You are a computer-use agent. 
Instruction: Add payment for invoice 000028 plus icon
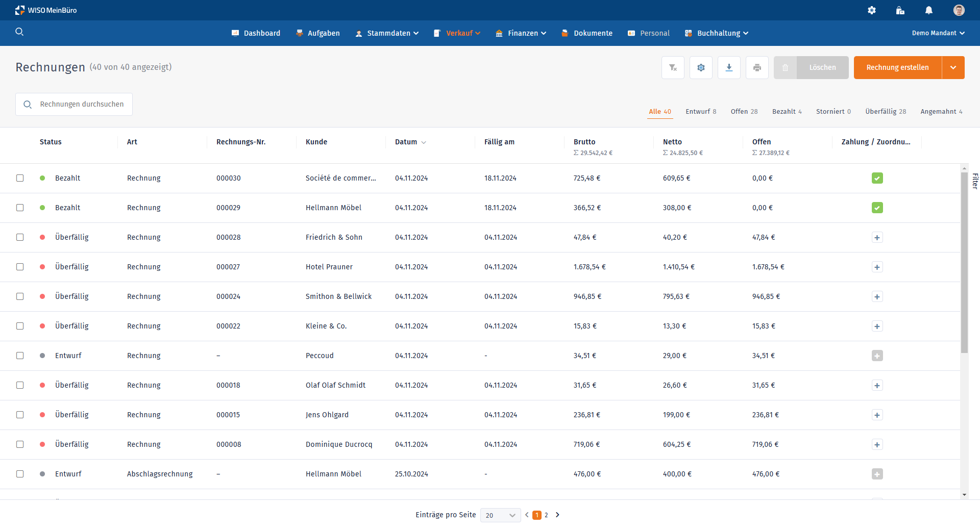click(x=877, y=237)
